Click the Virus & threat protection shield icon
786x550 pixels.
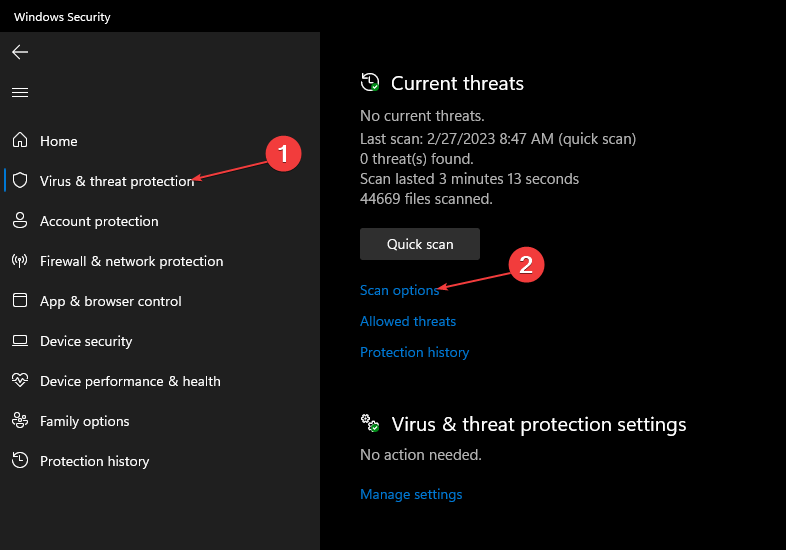point(20,181)
